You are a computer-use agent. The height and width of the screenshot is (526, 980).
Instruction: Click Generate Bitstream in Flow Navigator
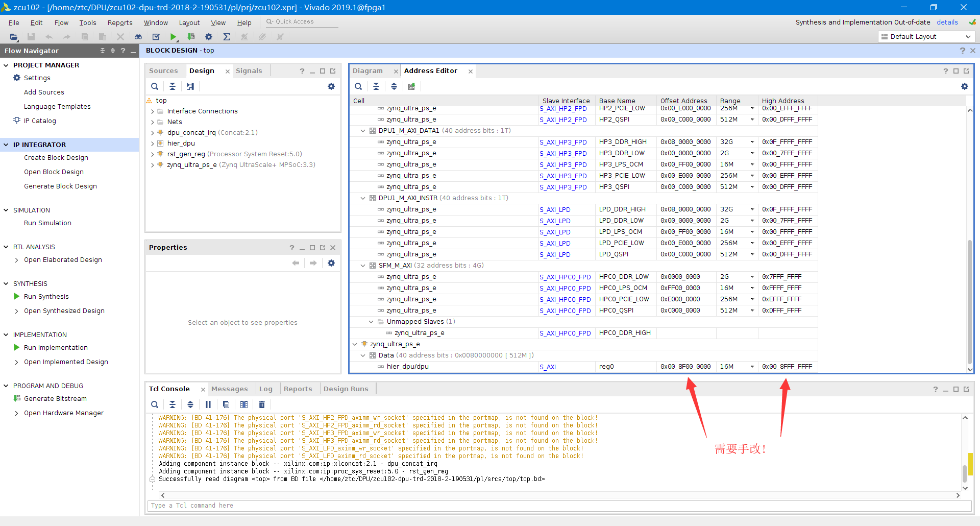coord(55,399)
